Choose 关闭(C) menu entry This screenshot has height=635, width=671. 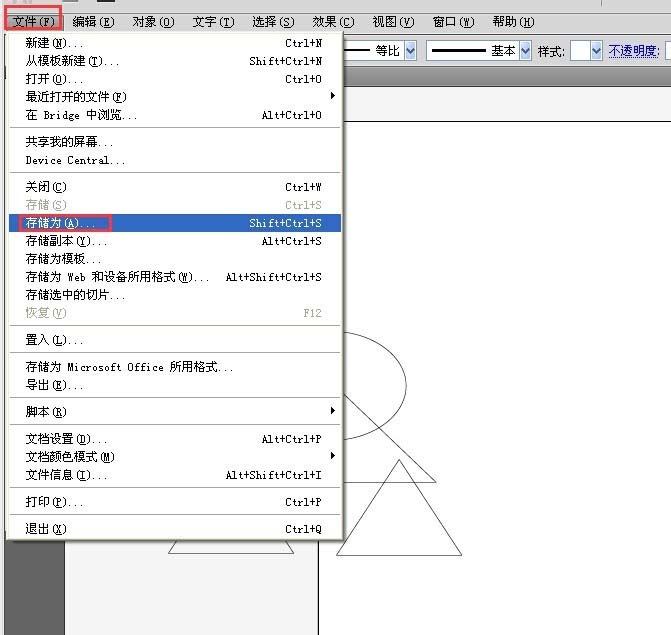click(175, 187)
